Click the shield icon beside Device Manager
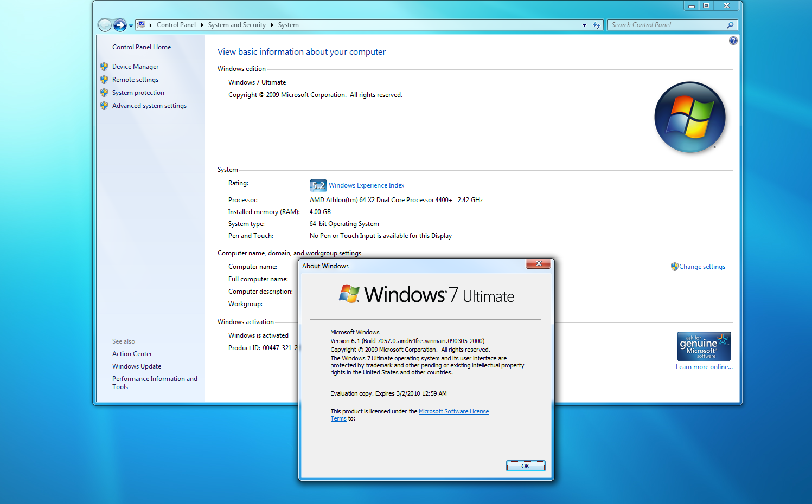The width and height of the screenshot is (812, 504). point(104,67)
